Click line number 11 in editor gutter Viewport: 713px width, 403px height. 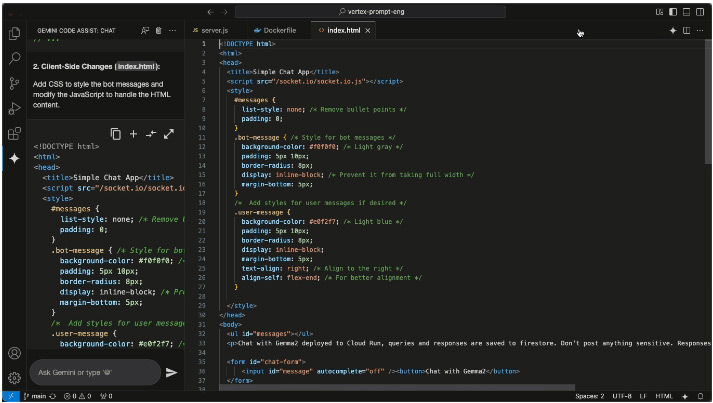click(202, 137)
